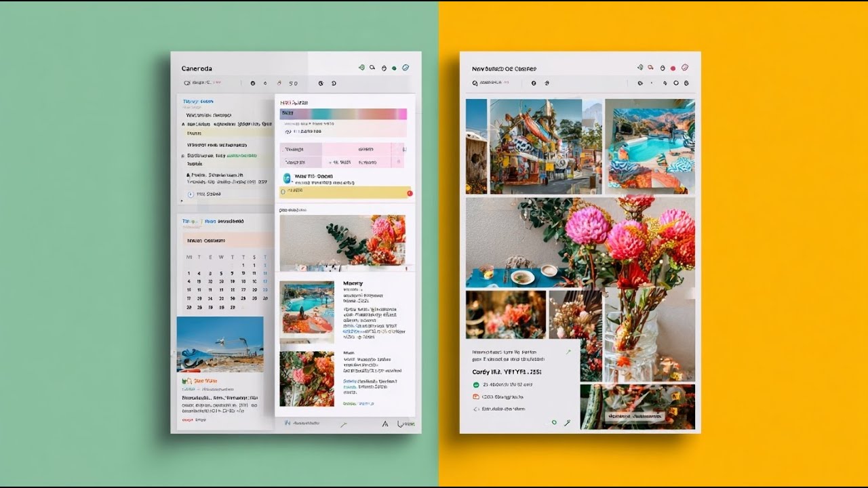Click the red dot in right window header
The image size is (868, 488).
(673, 68)
